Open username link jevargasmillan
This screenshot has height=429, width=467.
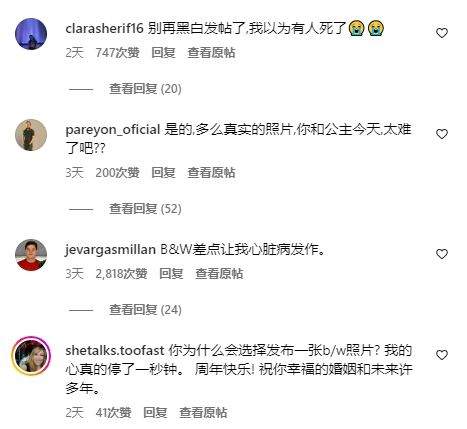click(x=110, y=250)
